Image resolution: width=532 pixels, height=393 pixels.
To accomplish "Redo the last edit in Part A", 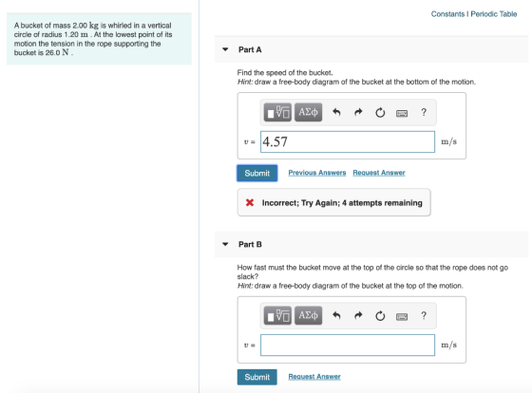I will pyautogui.click(x=358, y=112).
